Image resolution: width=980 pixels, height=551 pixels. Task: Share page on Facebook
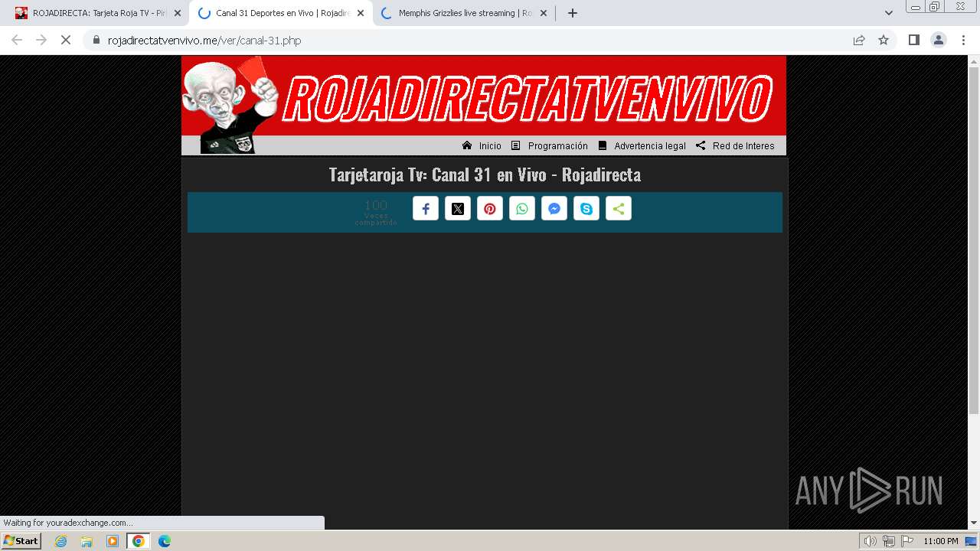(426, 209)
